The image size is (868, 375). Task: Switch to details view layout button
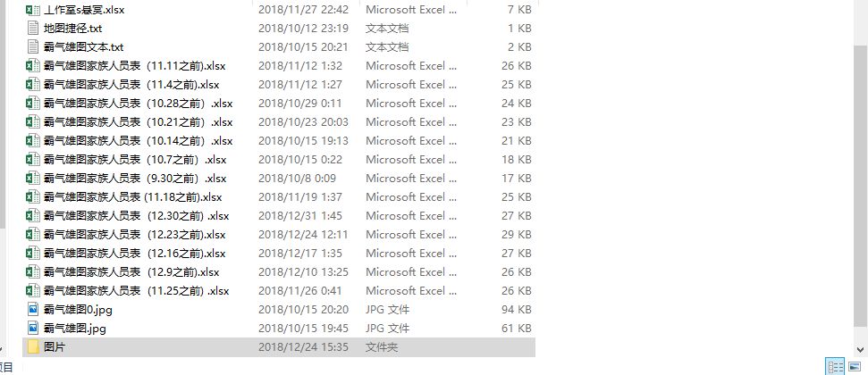pyautogui.click(x=835, y=366)
